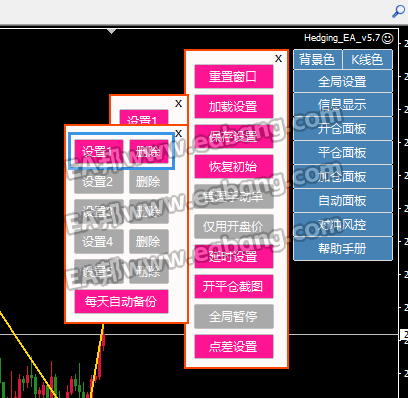This screenshot has width=408, height=398.
Task: Open the 全局设置 panel
Action: pyautogui.click(x=343, y=81)
